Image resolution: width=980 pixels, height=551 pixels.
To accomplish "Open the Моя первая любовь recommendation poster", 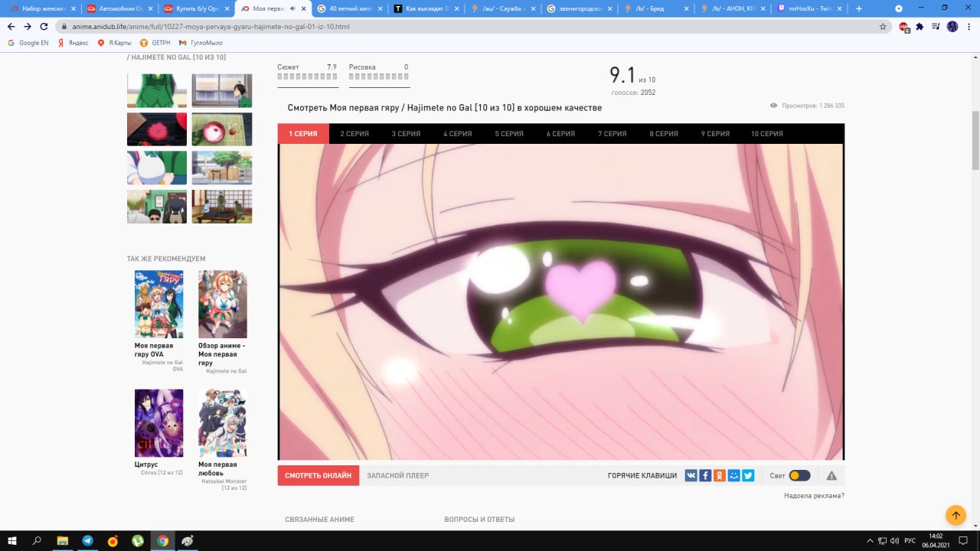I will pyautogui.click(x=223, y=423).
